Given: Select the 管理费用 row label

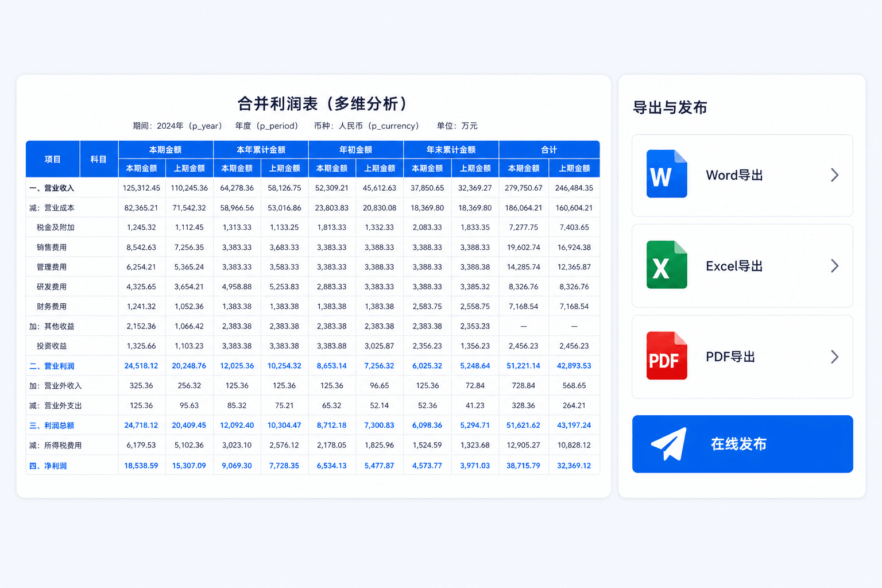Looking at the screenshot, I should point(52,267).
